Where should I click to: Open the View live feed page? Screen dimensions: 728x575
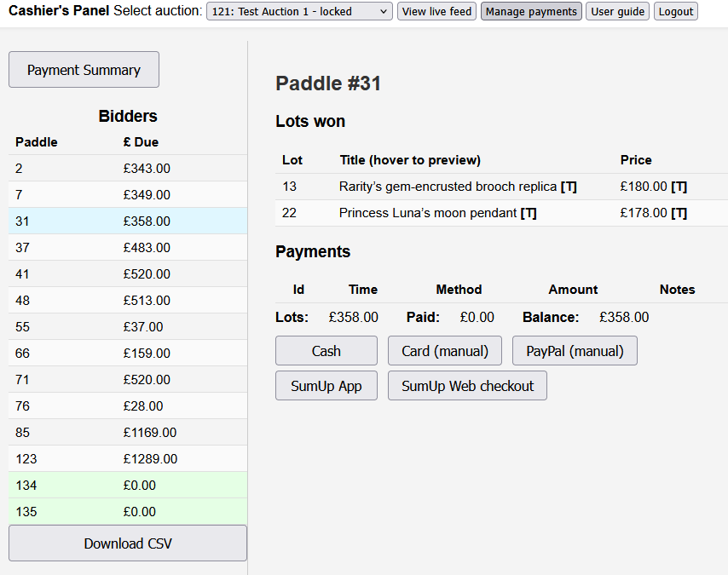click(x=436, y=11)
